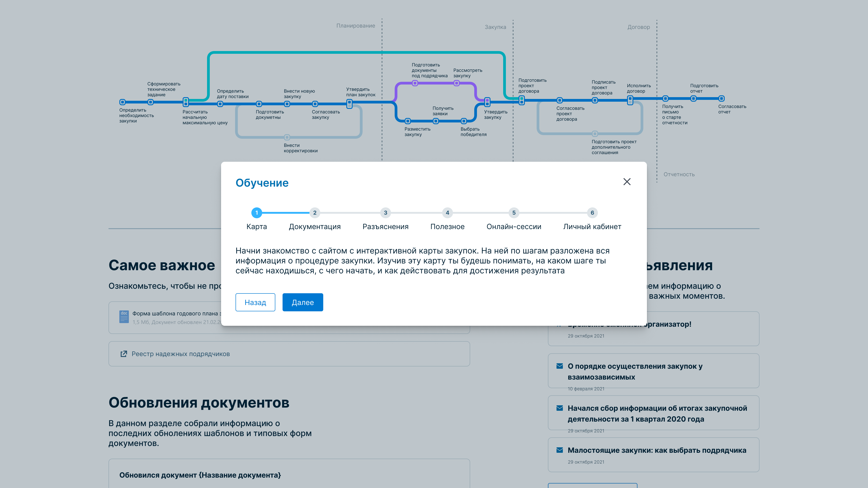The width and height of the screenshot is (868, 488).
Task: Click envelope icon for Малостоящие закупки announcement
Action: pyautogui.click(x=559, y=450)
